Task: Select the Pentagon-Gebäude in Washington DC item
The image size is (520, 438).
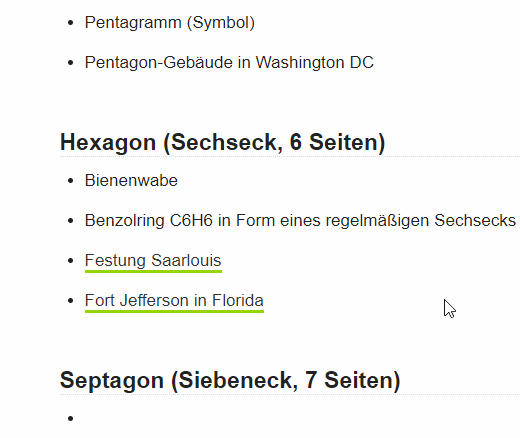Action: 229,62
